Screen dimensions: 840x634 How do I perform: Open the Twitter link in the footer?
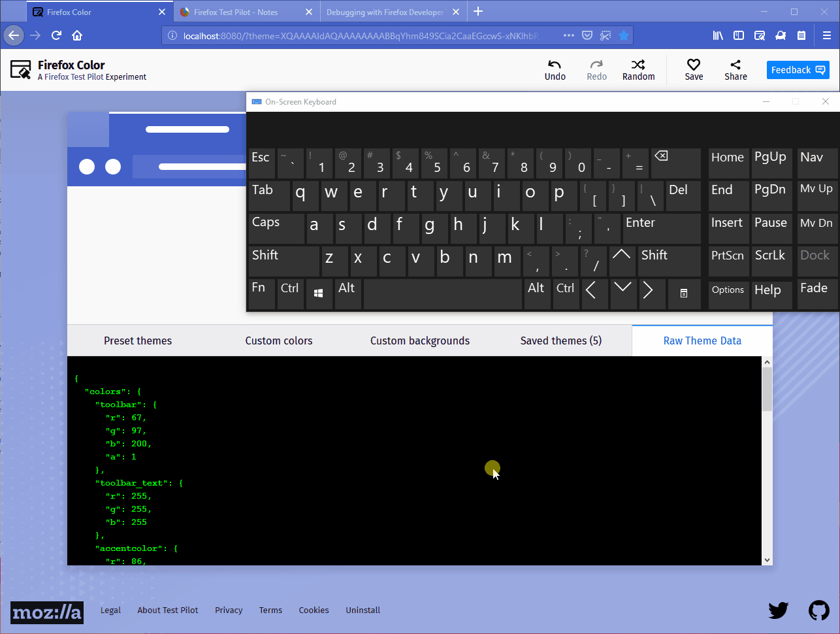click(778, 610)
